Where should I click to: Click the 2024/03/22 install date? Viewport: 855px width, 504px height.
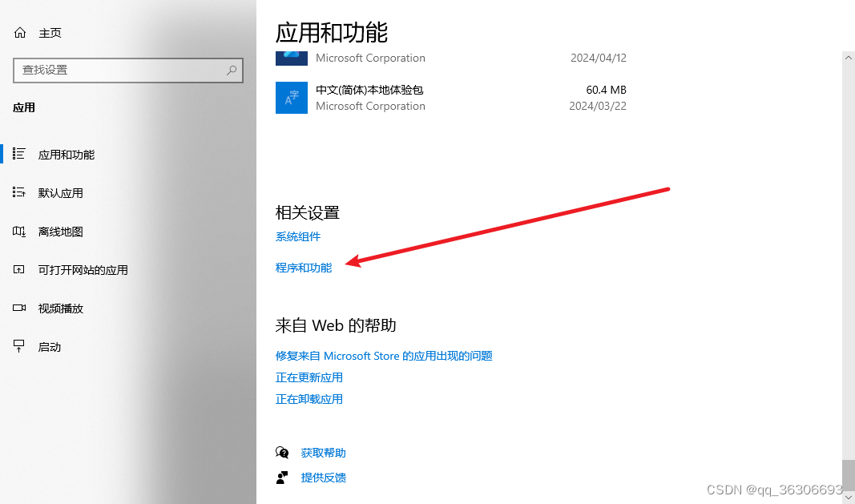point(598,106)
